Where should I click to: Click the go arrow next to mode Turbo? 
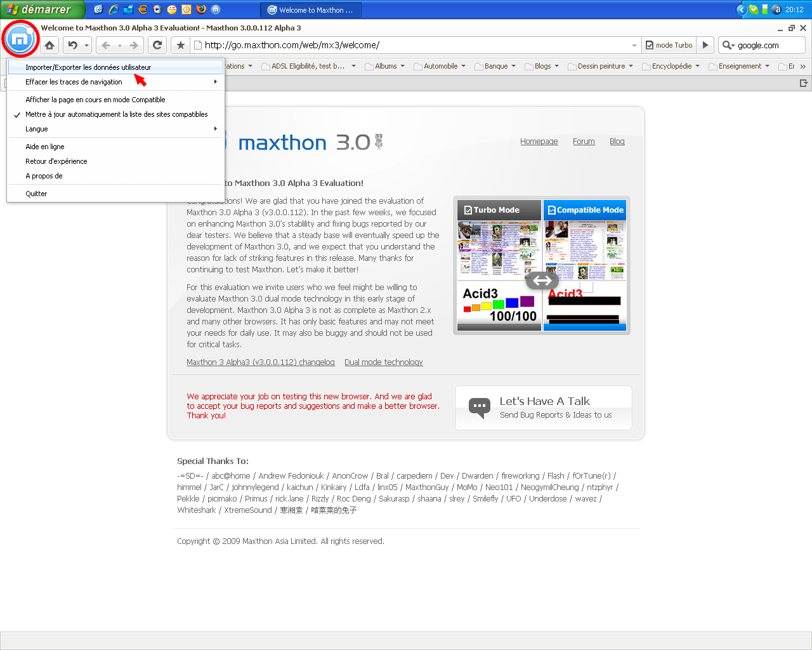click(705, 45)
